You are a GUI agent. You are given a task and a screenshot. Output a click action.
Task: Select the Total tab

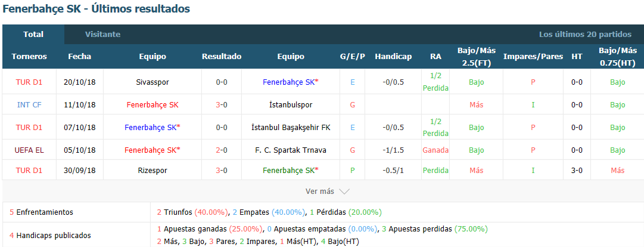(x=33, y=35)
